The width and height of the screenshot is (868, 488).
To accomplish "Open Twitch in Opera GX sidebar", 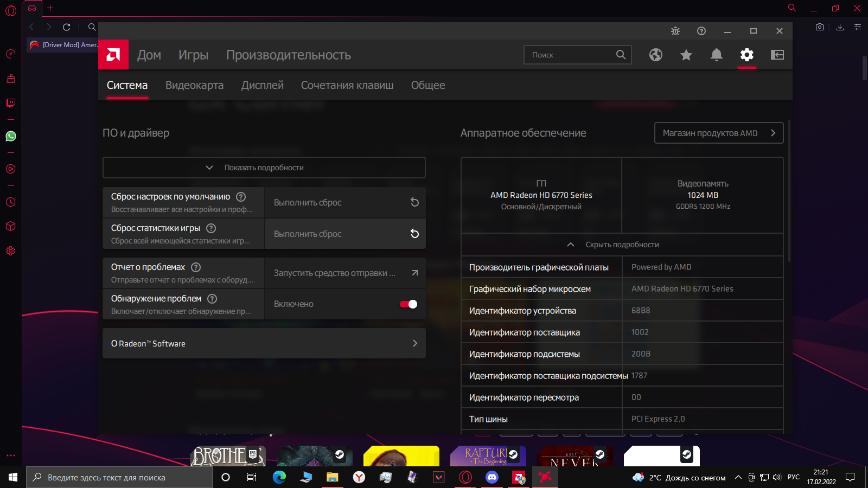I will pyautogui.click(x=11, y=103).
